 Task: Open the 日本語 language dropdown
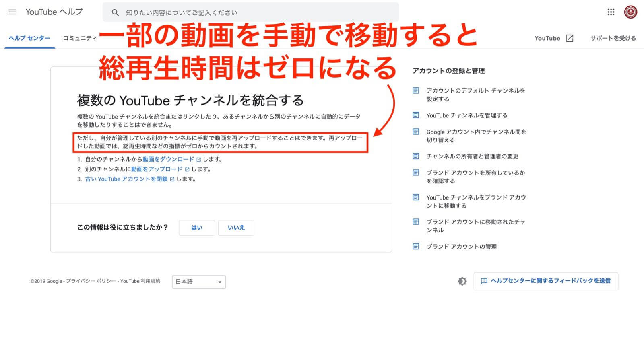pyautogui.click(x=199, y=282)
